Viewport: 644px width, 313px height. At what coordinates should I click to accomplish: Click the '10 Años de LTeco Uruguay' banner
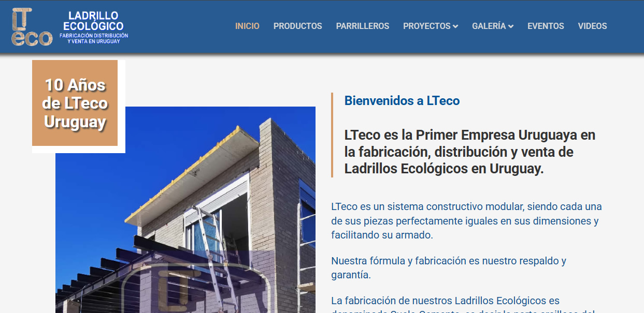(76, 103)
